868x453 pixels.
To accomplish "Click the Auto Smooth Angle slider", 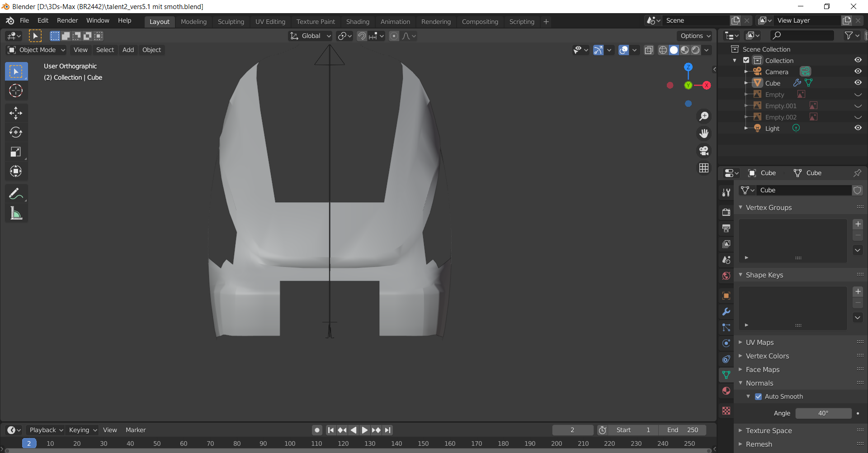I will 823,413.
